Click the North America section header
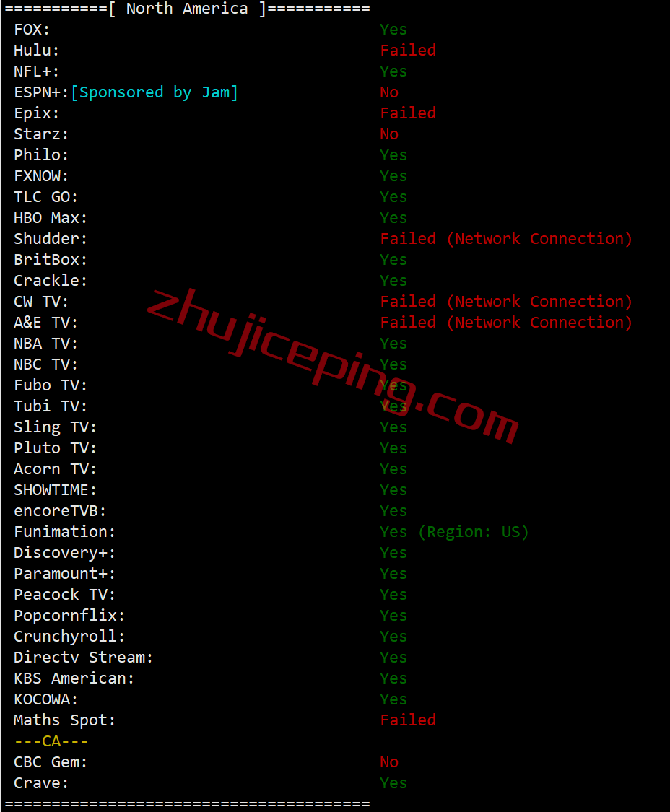 click(187, 9)
